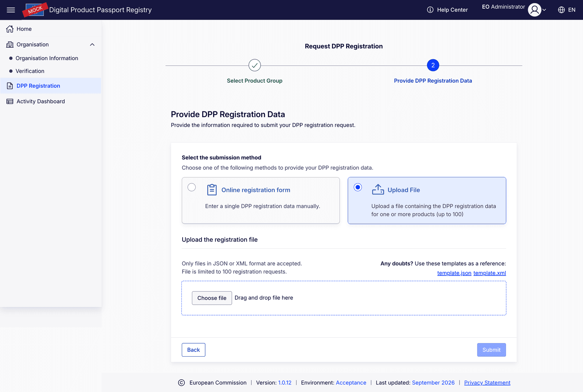The height and width of the screenshot is (392, 583).
Task: Click the Provide DPP Registration Data step label
Action: coord(433,81)
